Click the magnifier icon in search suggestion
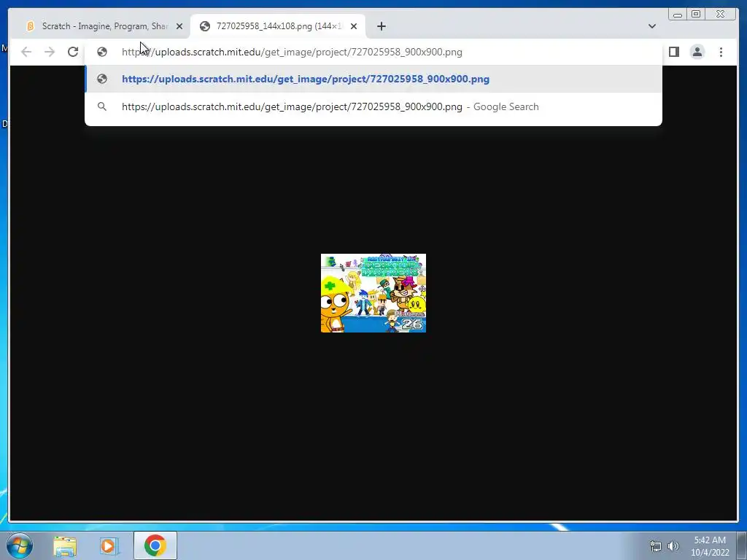The image size is (747, 560). point(102,106)
